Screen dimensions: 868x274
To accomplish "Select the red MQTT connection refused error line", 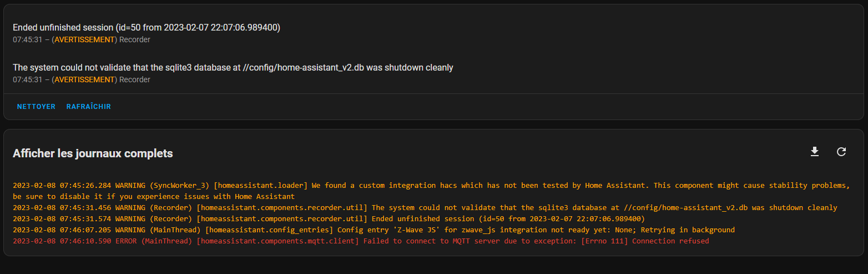I will click(361, 241).
